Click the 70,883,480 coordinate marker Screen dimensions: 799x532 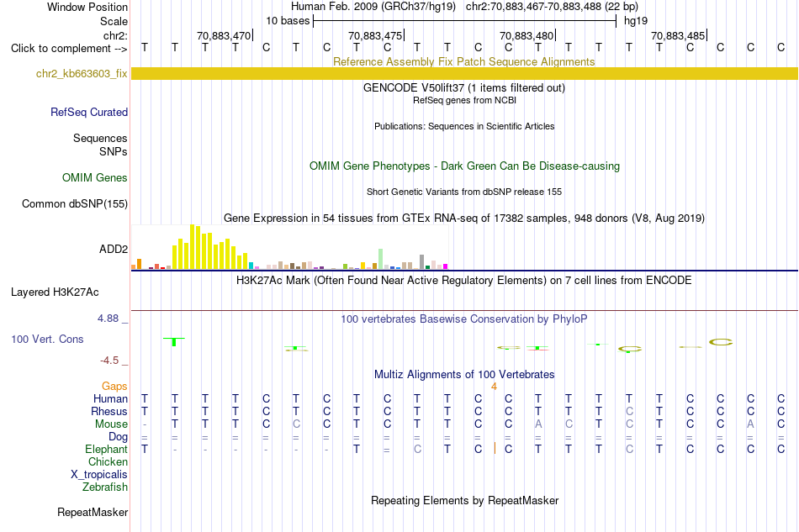pyautogui.click(x=526, y=35)
